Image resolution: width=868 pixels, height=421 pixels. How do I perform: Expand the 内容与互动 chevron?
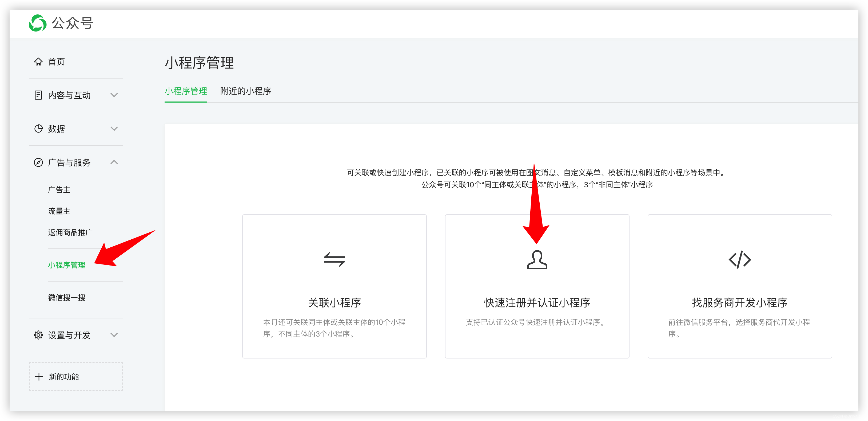(x=114, y=95)
